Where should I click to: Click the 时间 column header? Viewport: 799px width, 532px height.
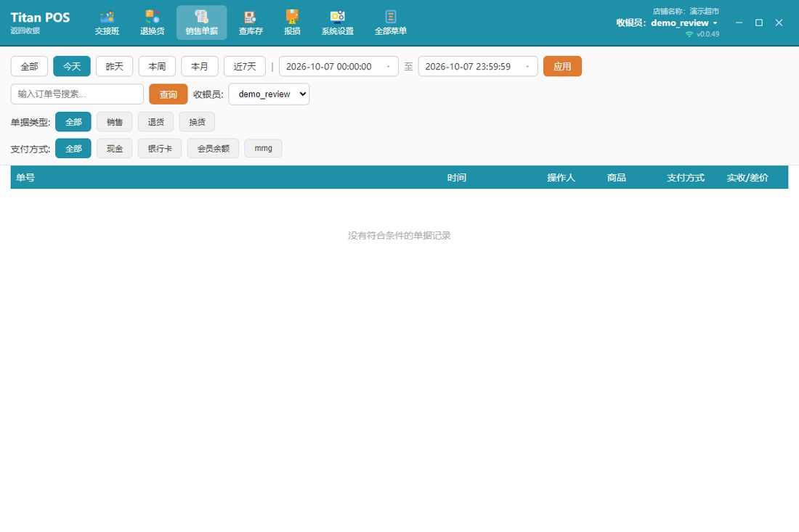[x=457, y=178]
